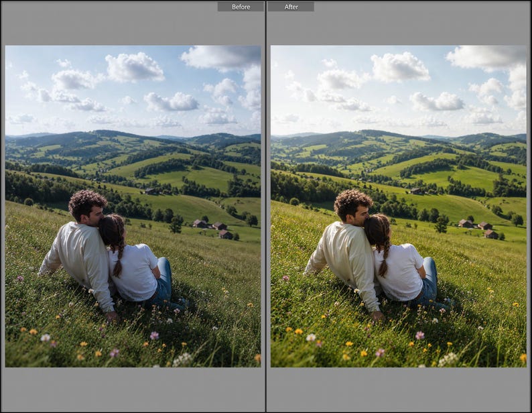This screenshot has height=413, width=532.
Task: Click the After label
Action: 291,7
